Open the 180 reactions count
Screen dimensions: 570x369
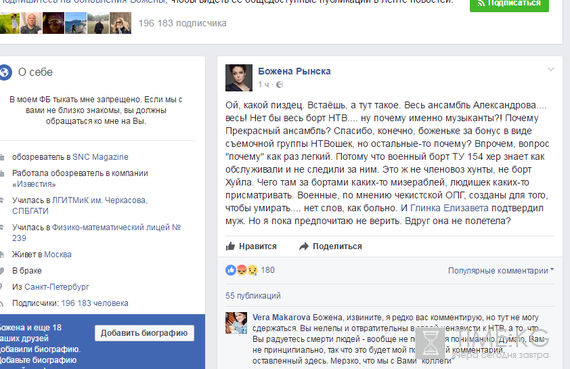click(268, 270)
